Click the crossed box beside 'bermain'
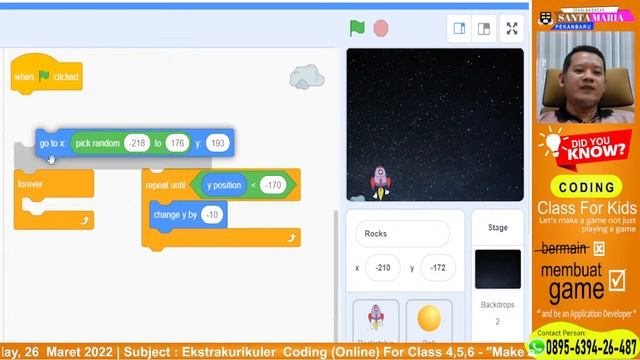640x360 pixels. tap(599, 249)
